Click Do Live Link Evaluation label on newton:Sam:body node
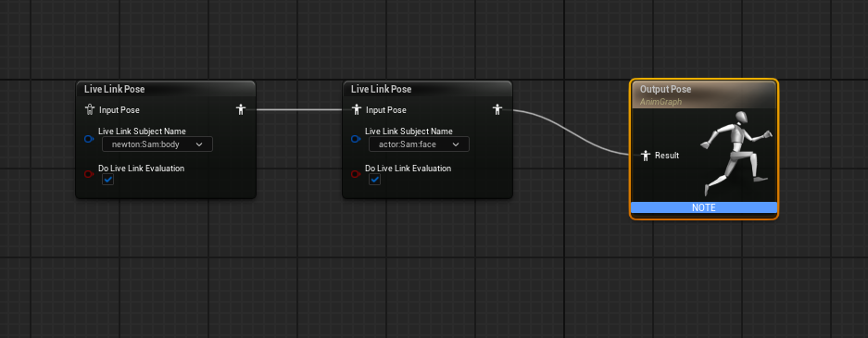 coord(141,169)
